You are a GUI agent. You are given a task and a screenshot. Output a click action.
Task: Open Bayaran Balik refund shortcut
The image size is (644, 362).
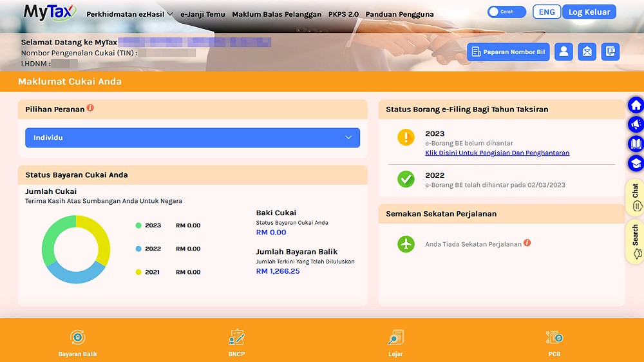click(x=78, y=343)
